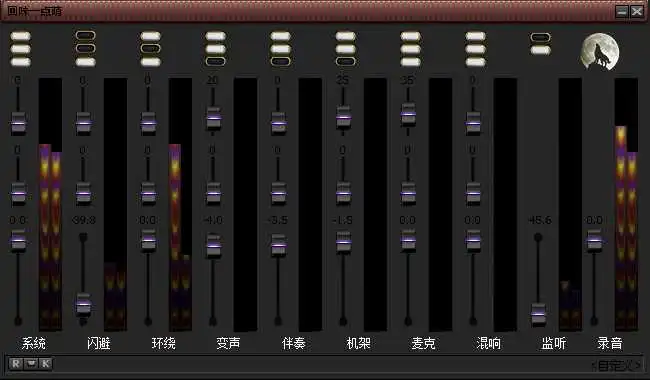The width and height of the screenshot is (650, 380).
Task: Click the middle fader knob of 麦克 channel
Action: coord(408,193)
